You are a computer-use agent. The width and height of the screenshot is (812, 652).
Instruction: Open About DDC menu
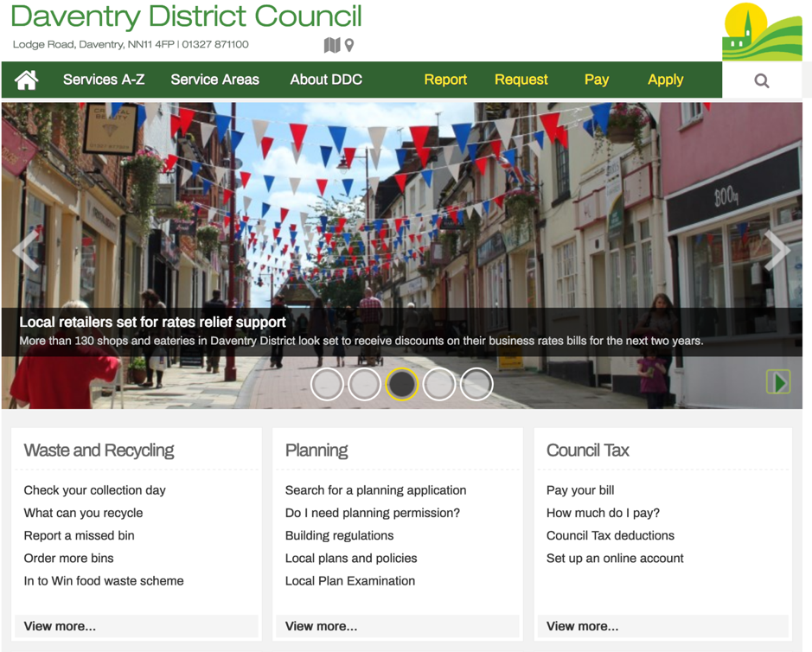[326, 80]
